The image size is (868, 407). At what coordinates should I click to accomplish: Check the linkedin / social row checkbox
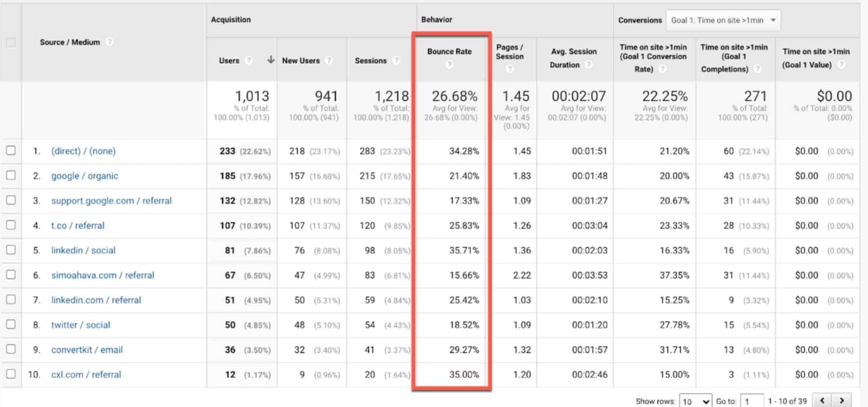[10, 250]
